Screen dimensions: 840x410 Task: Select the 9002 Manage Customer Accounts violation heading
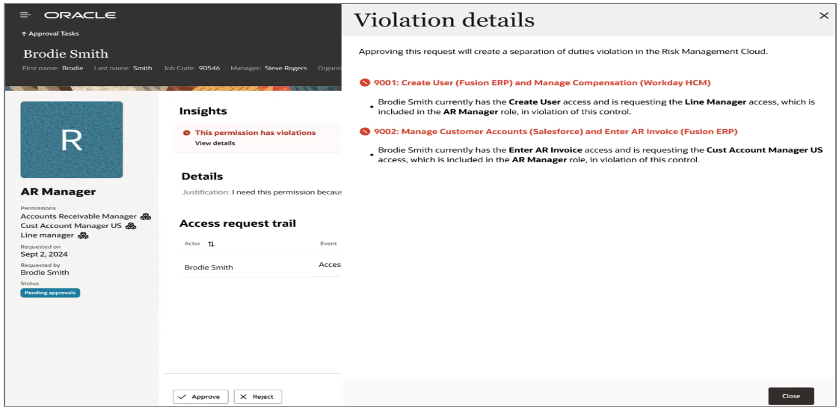tap(556, 131)
